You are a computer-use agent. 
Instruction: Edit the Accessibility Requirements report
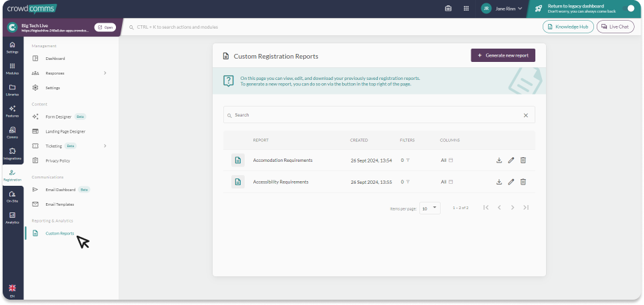coord(511,182)
